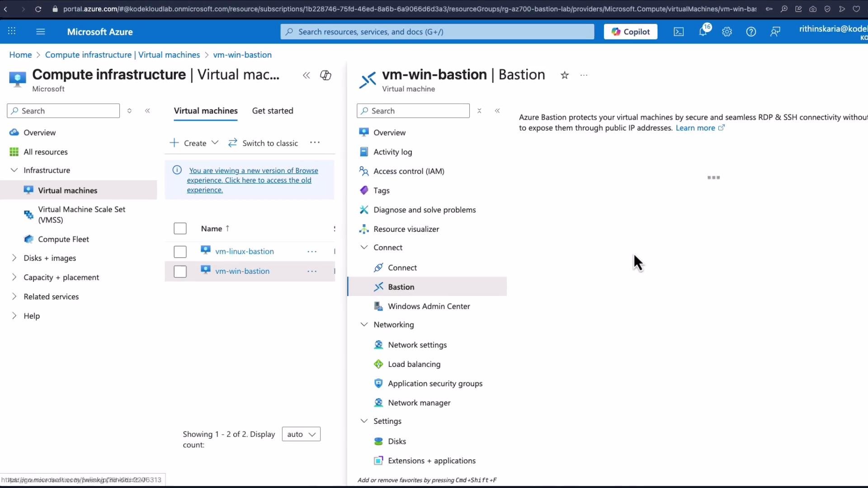
Task: Tick the vm-linux-bastion checkbox
Action: tap(180, 252)
